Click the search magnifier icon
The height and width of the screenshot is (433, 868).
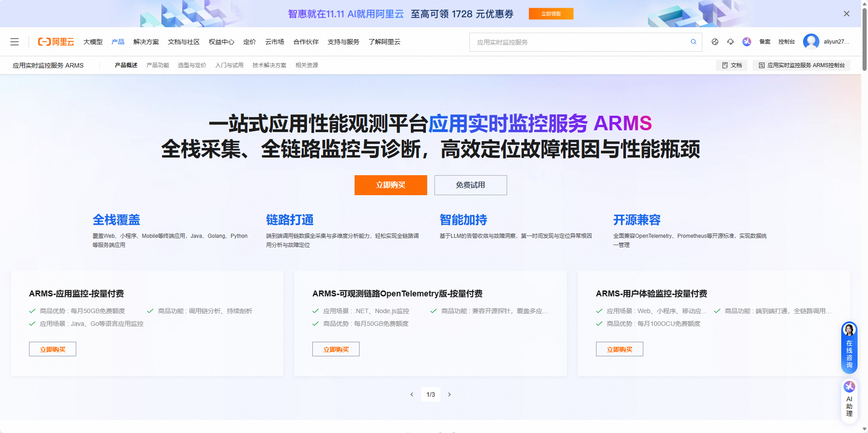[x=693, y=42]
